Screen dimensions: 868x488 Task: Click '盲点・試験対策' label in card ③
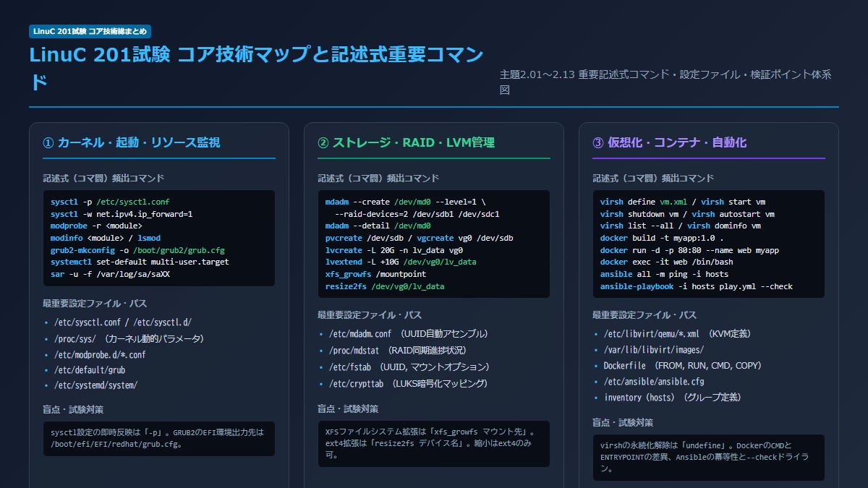coord(623,423)
